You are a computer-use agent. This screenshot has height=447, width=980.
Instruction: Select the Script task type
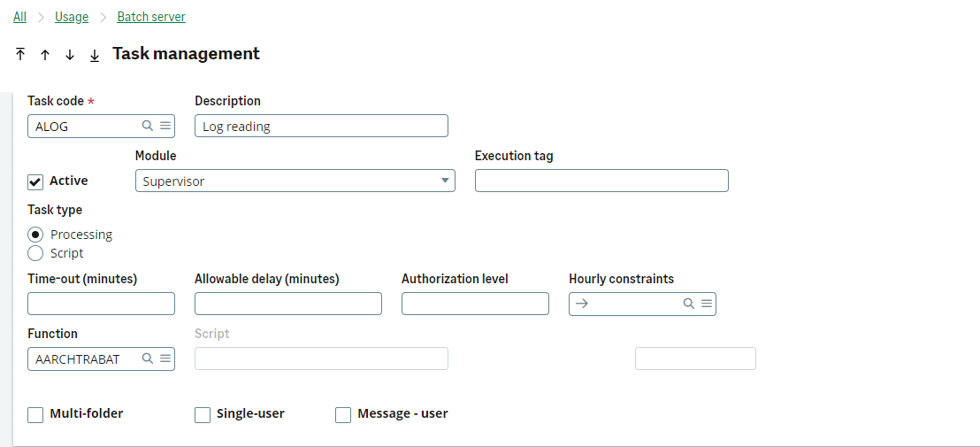[x=35, y=253]
